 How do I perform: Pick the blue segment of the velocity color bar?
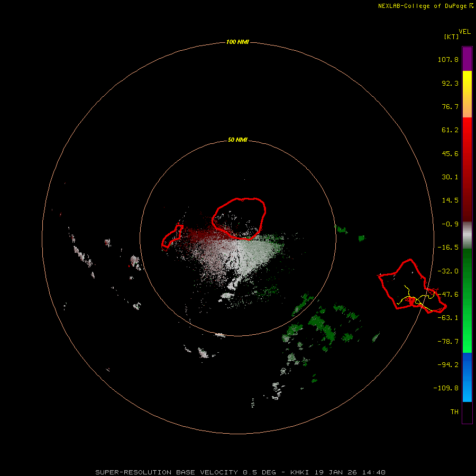point(467,377)
